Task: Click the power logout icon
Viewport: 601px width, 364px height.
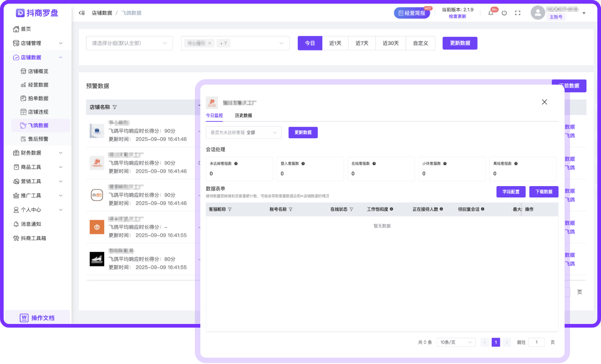Action: (x=504, y=13)
